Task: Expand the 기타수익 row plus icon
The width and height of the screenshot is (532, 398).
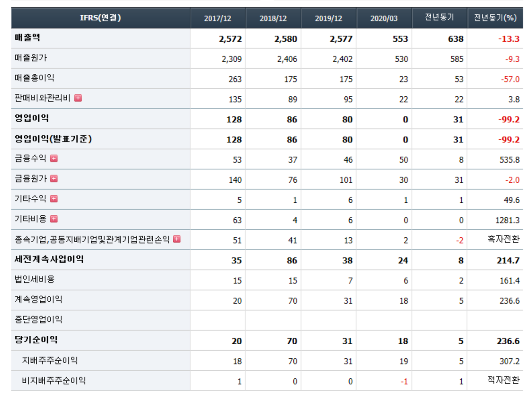Action: coord(54,199)
